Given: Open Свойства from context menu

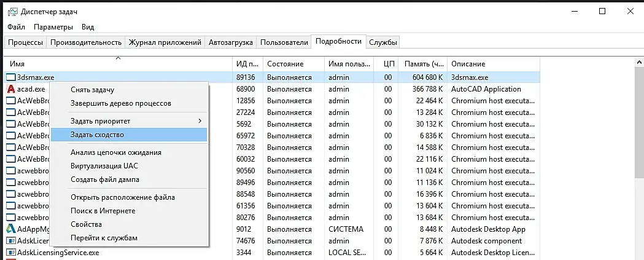Looking at the screenshot, I should [129, 224].
